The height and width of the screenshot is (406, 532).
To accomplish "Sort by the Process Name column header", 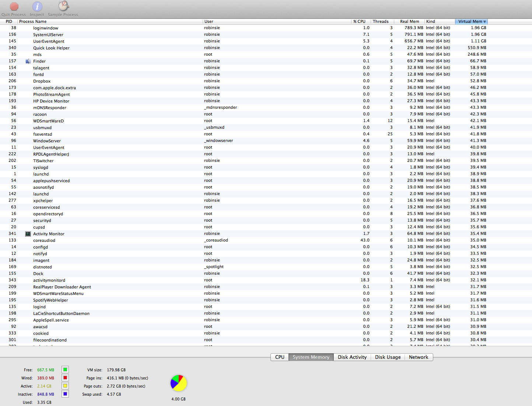I will 110,21.
